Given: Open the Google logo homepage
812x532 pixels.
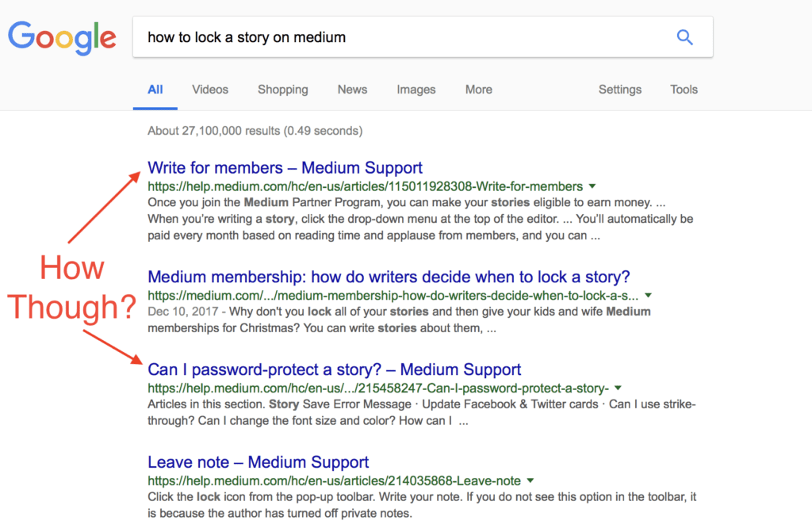Looking at the screenshot, I should tap(62, 38).
